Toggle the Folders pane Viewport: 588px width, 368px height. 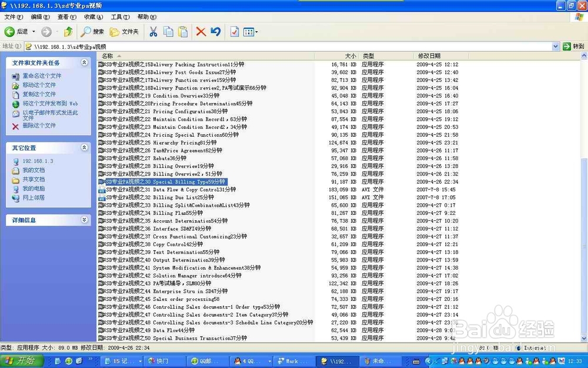coord(124,32)
